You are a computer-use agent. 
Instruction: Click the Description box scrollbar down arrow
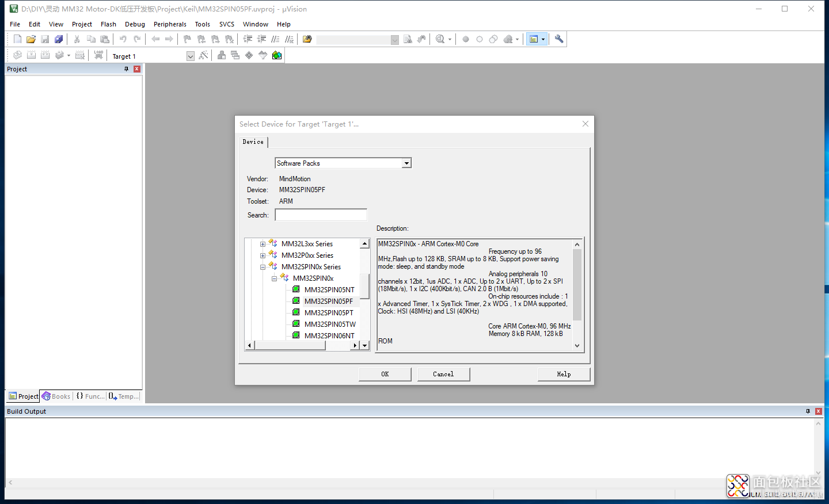pos(577,346)
